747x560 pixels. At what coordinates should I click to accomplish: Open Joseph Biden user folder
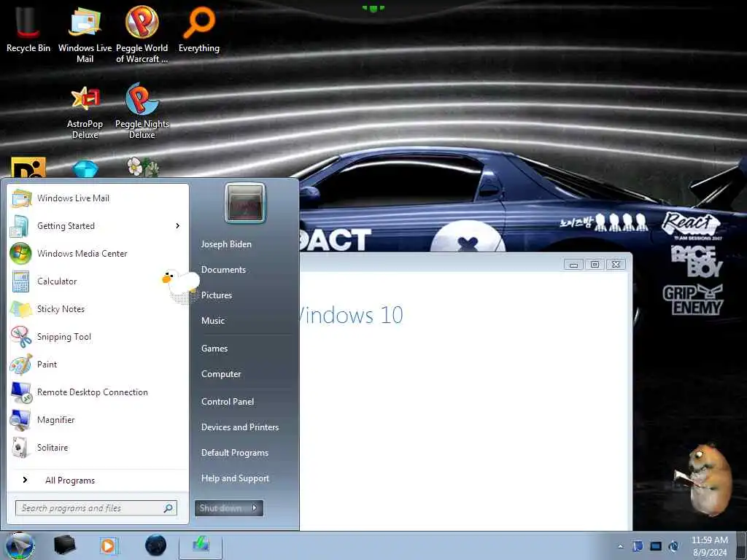pyautogui.click(x=226, y=244)
